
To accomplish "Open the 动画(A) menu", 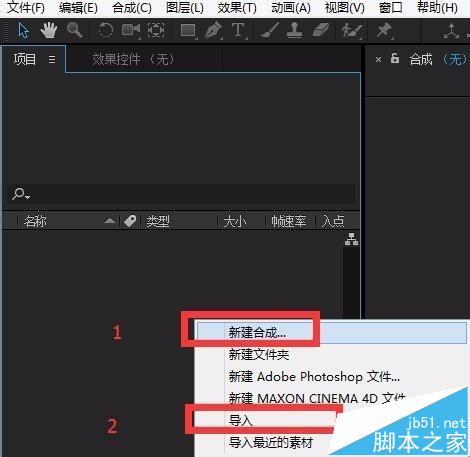I will [291, 8].
